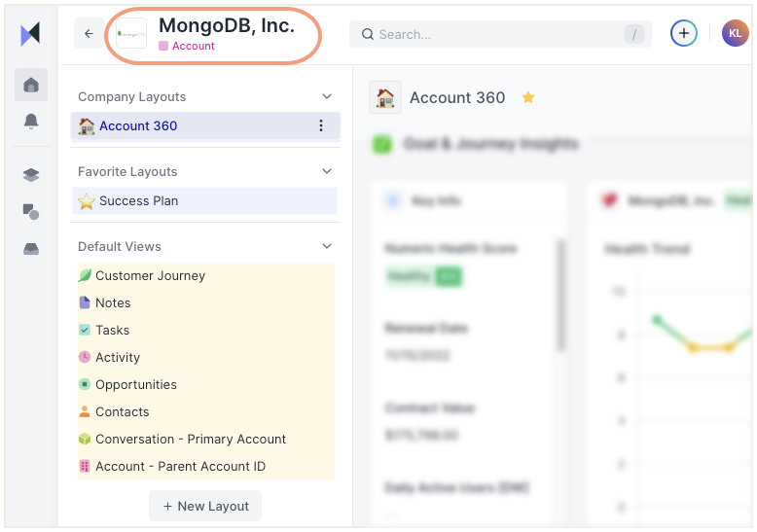This screenshot has width=757, height=532.
Task: Click the cube icon for Conversation
Action: tap(85, 439)
